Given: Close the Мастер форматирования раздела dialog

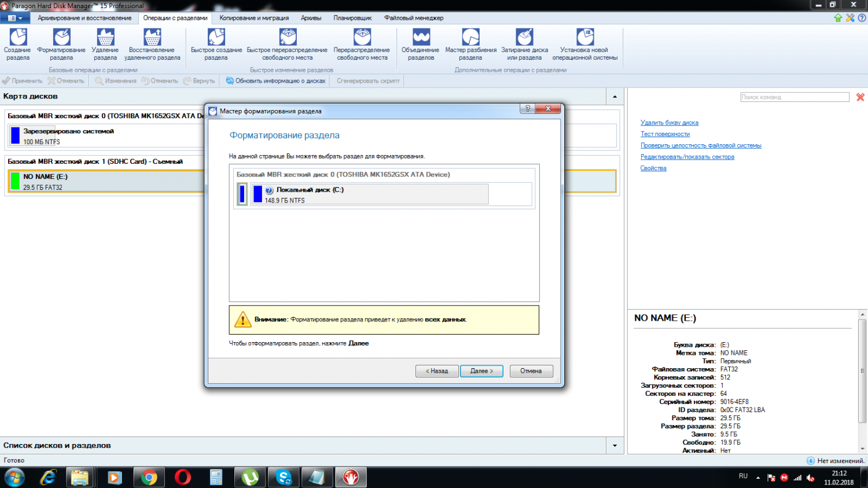Looking at the screenshot, I should click(547, 109).
